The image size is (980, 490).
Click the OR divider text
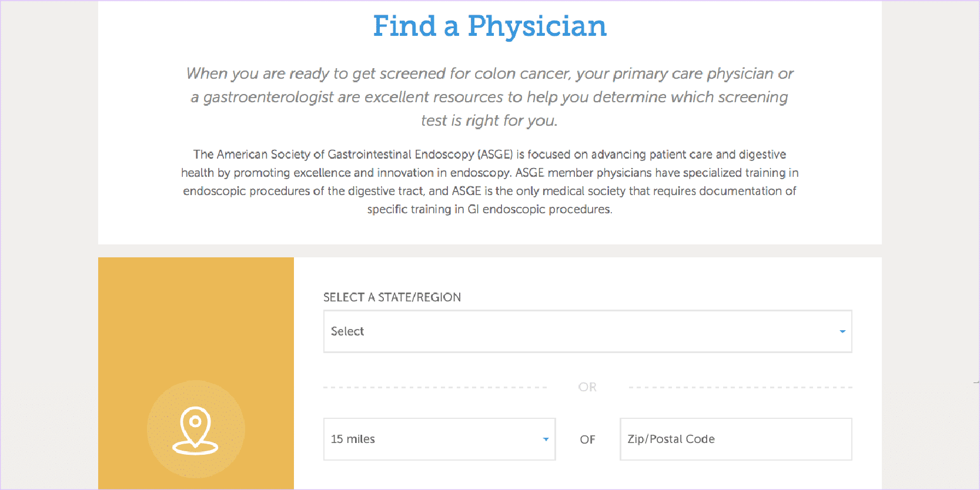coord(587,387)
